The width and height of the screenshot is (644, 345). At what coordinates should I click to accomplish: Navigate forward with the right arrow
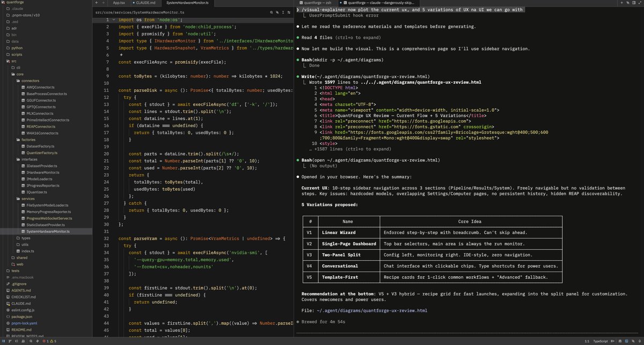pyautogui.click(x=103, y=3)
